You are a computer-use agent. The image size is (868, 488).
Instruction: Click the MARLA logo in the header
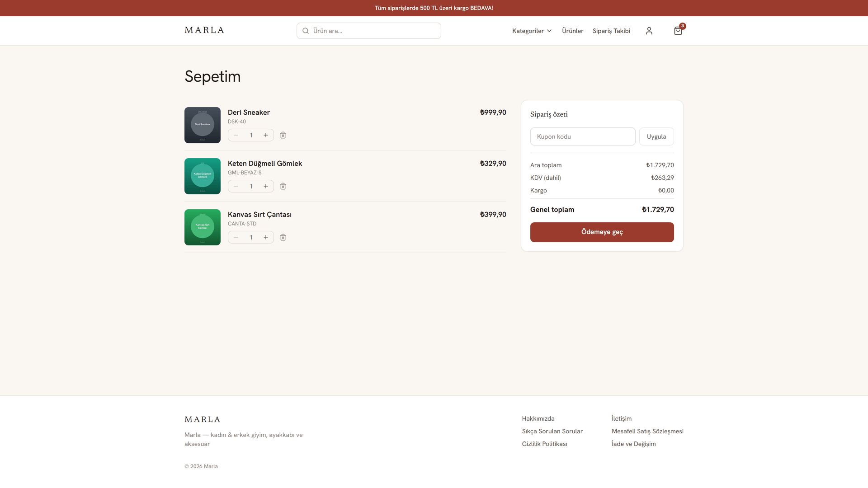coord(204,30)
